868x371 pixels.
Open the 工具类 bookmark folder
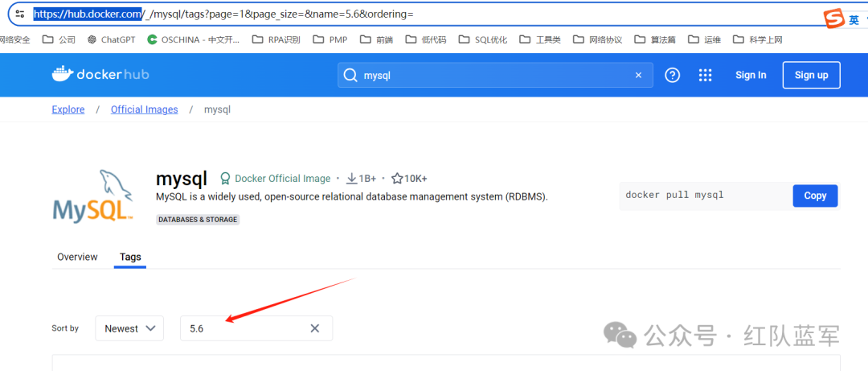pos(540,39)
